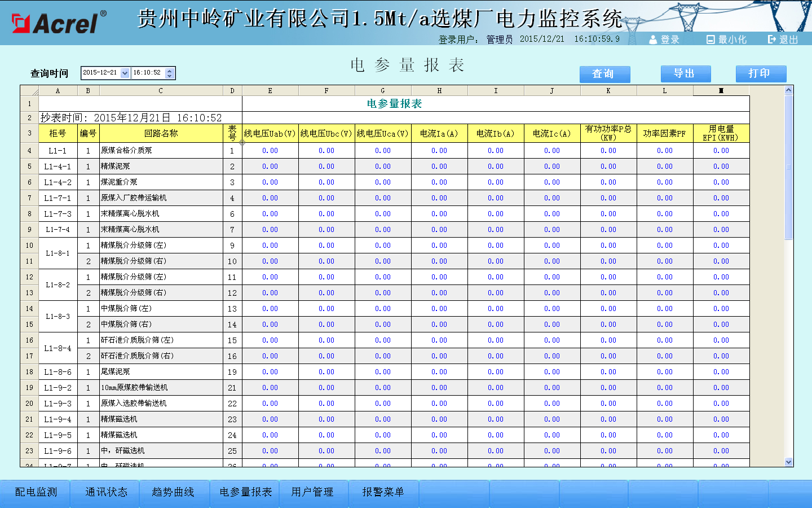This screenshot has width=812, height=508.
Task: Click the L1-9-6 cabinet cell
Action: (x=58, y=451)
